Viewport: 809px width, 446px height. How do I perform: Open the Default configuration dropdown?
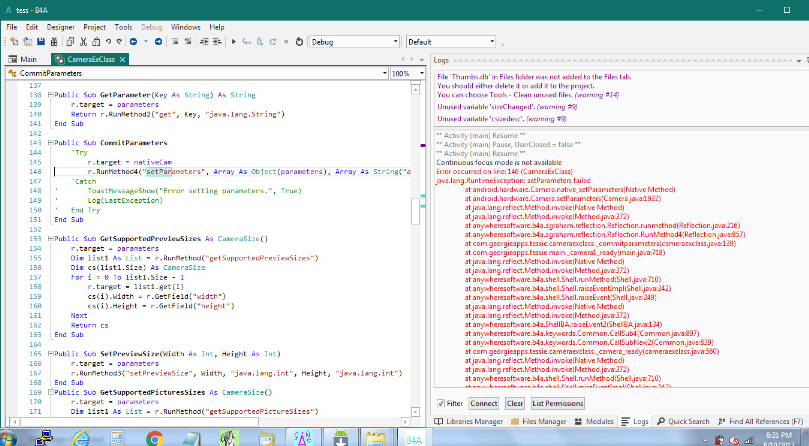[x=490, y=42]
